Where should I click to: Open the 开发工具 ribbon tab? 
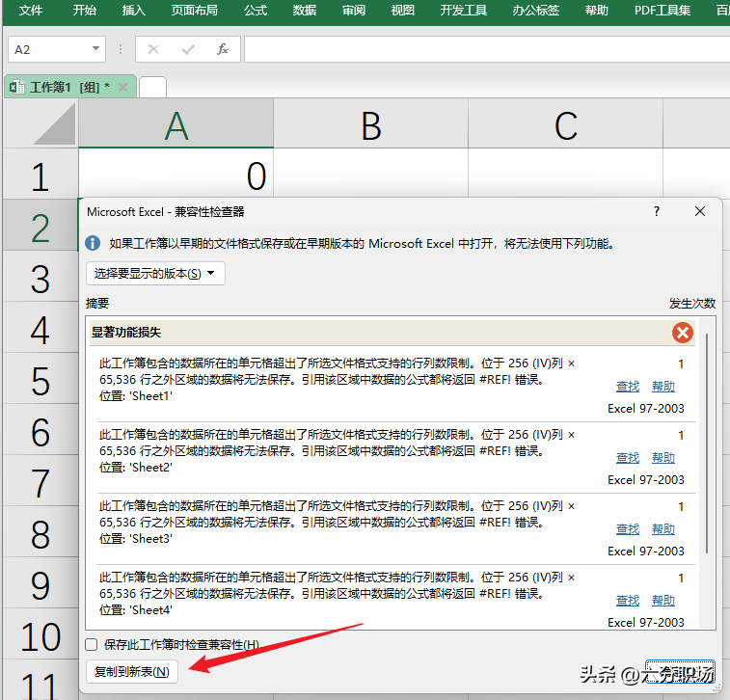click(x=464, y=11)
